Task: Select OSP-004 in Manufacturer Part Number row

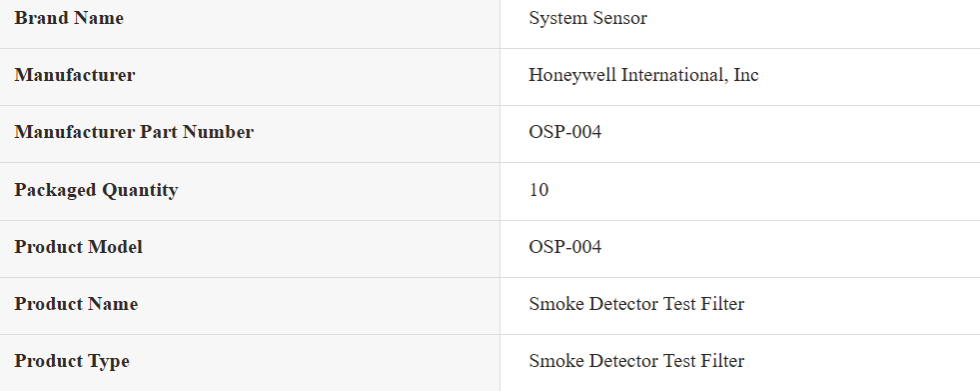Action: pyautogui.click(x=565, y=132)
